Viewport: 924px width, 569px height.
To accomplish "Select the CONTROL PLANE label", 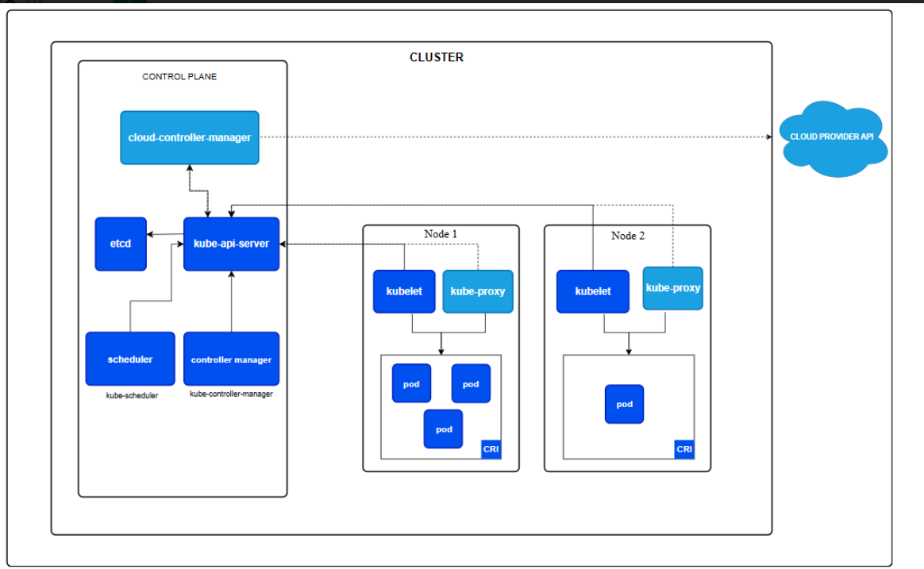I will pos(179,76).
